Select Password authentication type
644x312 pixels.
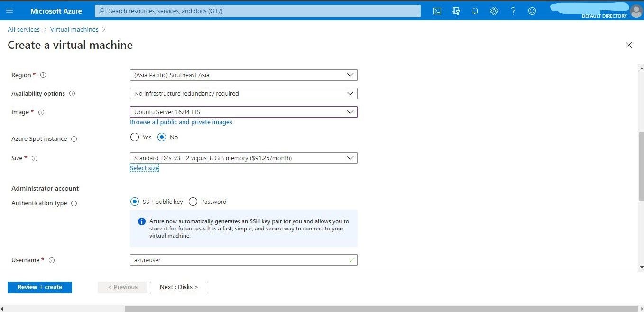pos(193,202)
